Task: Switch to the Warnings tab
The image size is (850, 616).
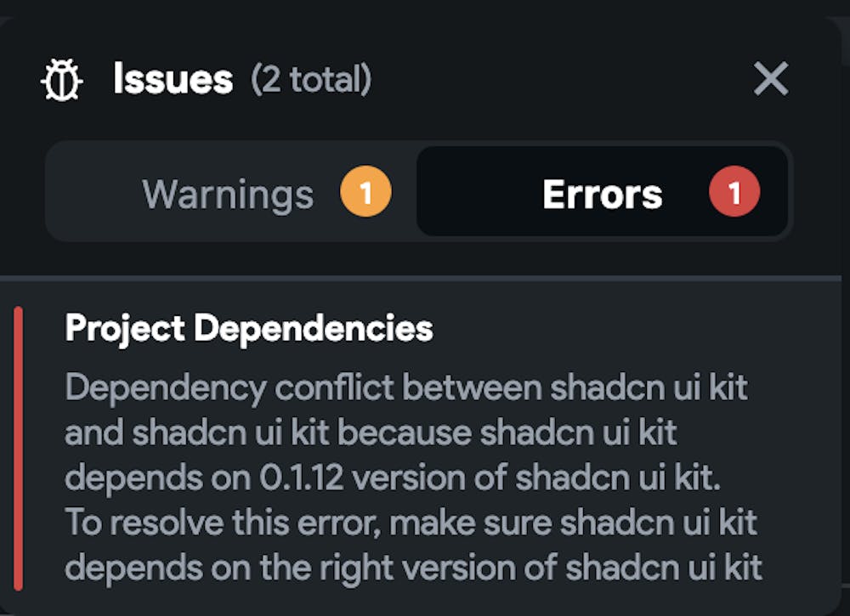Action: pos(231,193)
